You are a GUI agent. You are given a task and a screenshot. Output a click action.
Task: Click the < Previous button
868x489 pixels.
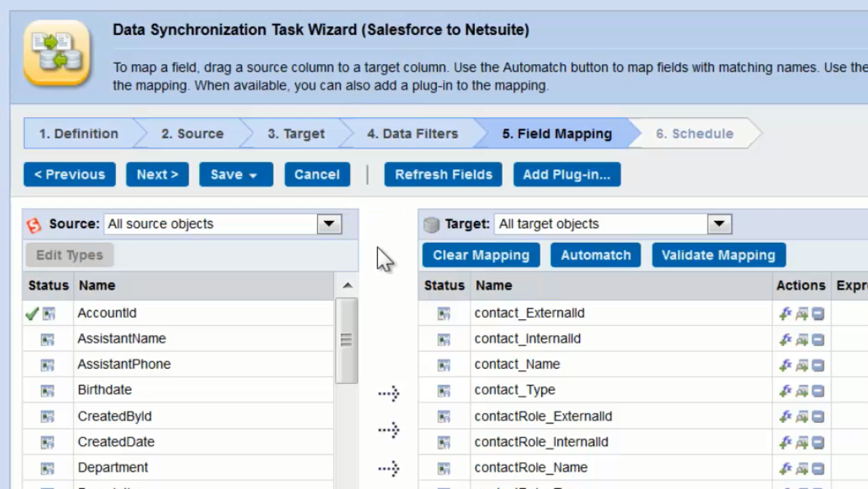tap(70, 174)
